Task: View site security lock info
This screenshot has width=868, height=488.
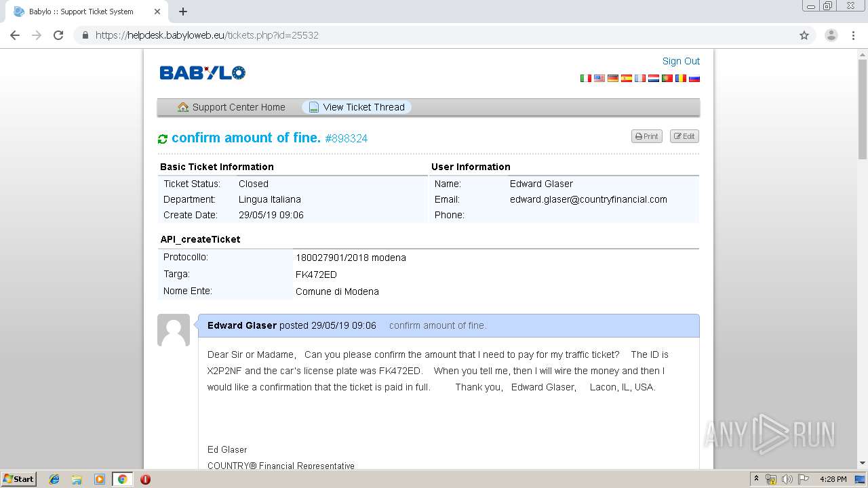Action: (x=85, y=35)
